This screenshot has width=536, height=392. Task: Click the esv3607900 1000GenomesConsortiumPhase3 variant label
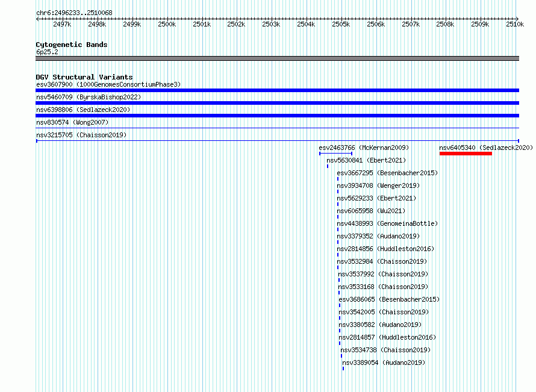point(108,84)
